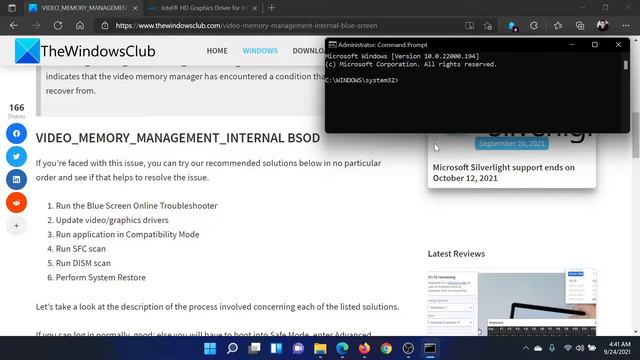Viewport: 640px width, 360px height.
Task: Click the browser forward arrow
Action: (36, 25)
